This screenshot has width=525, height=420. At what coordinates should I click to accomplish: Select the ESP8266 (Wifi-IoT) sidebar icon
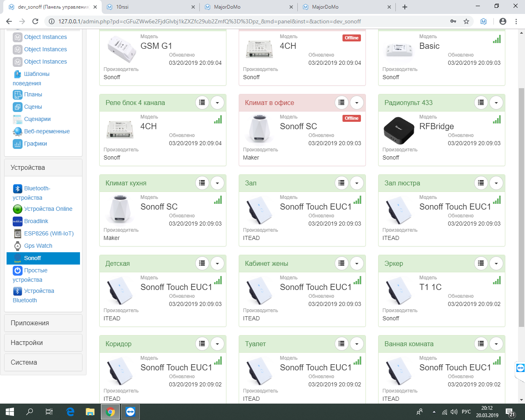click(x=17, y=234)
